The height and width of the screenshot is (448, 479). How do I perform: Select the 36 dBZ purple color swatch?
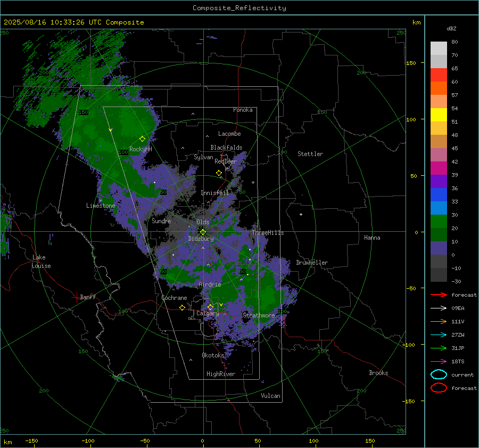pos(439,181)
